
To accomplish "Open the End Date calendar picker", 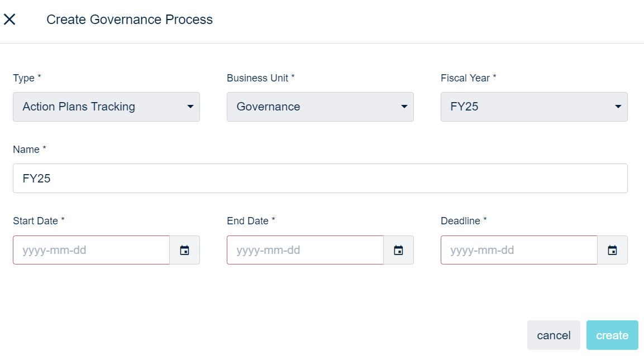I will 399,250.
